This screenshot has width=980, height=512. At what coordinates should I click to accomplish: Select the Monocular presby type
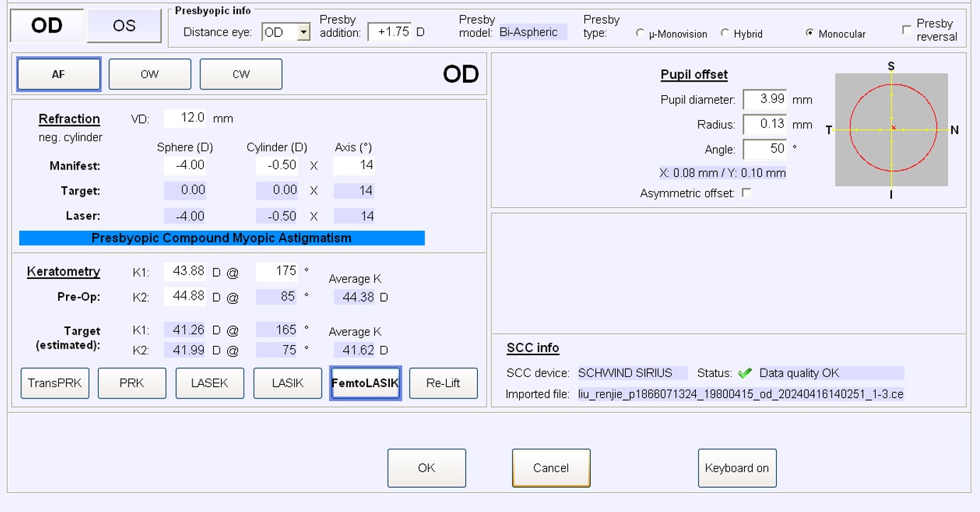810,33
